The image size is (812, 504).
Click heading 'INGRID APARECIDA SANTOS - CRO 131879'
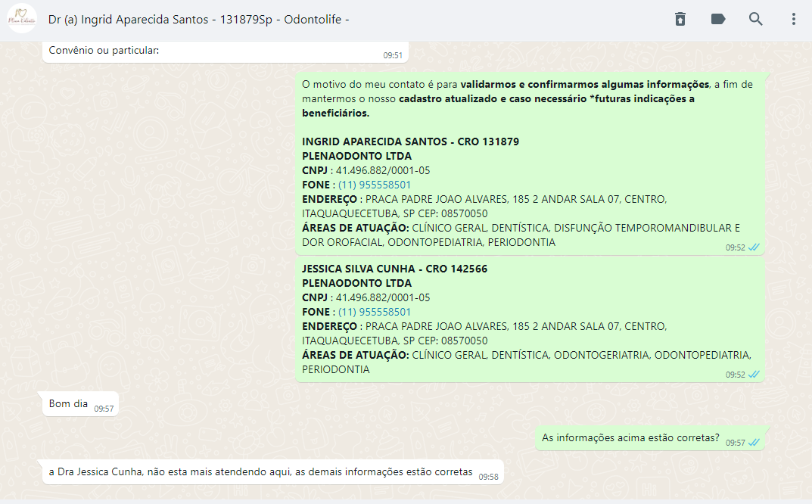[410, 142]
